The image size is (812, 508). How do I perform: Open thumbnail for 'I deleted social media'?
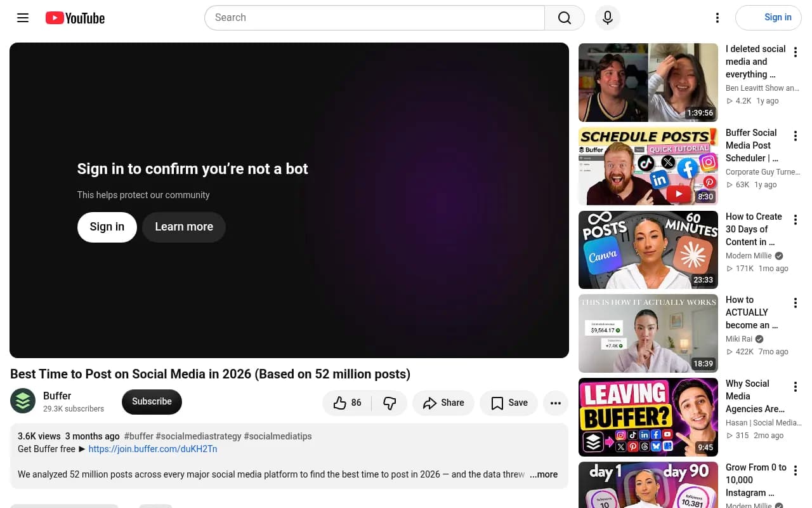click(648, 83)
